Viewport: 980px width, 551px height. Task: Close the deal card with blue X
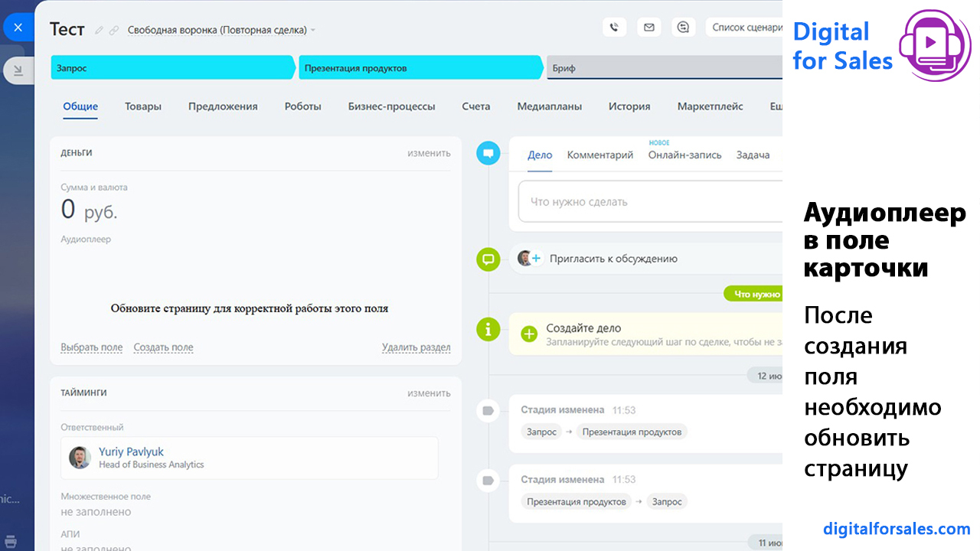pos(18,28)
